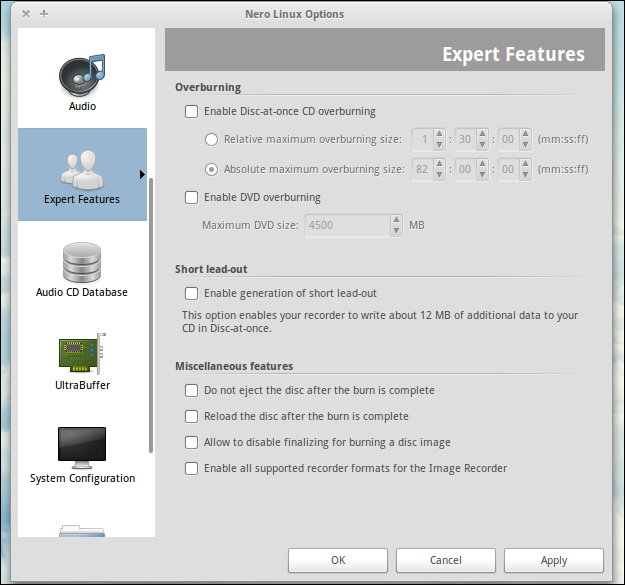Increase absolute overburning minutes value

[439, 164]
